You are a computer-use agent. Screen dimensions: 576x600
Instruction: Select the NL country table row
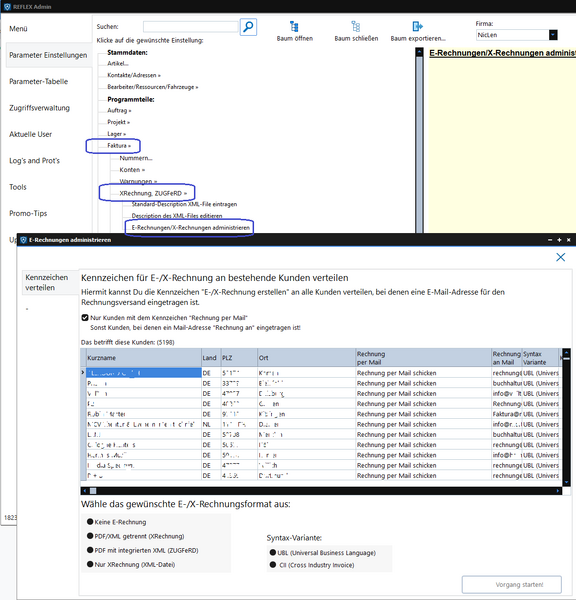click(x=321, y=424)
